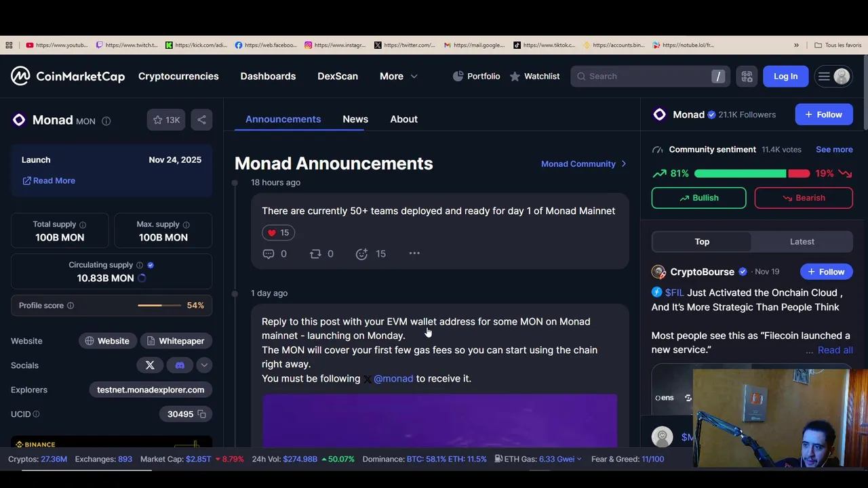Open the Tous les favoris folder
Screen dimensions: 868x488
pos(838,45)
